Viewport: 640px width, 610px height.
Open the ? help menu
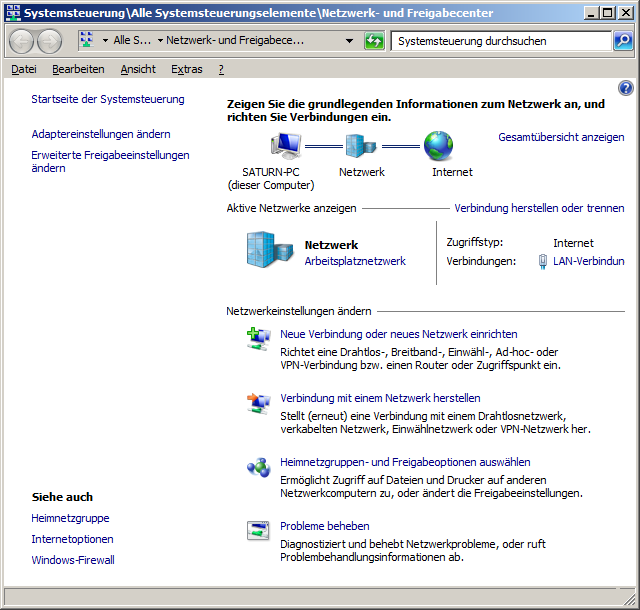click(221, 69)
